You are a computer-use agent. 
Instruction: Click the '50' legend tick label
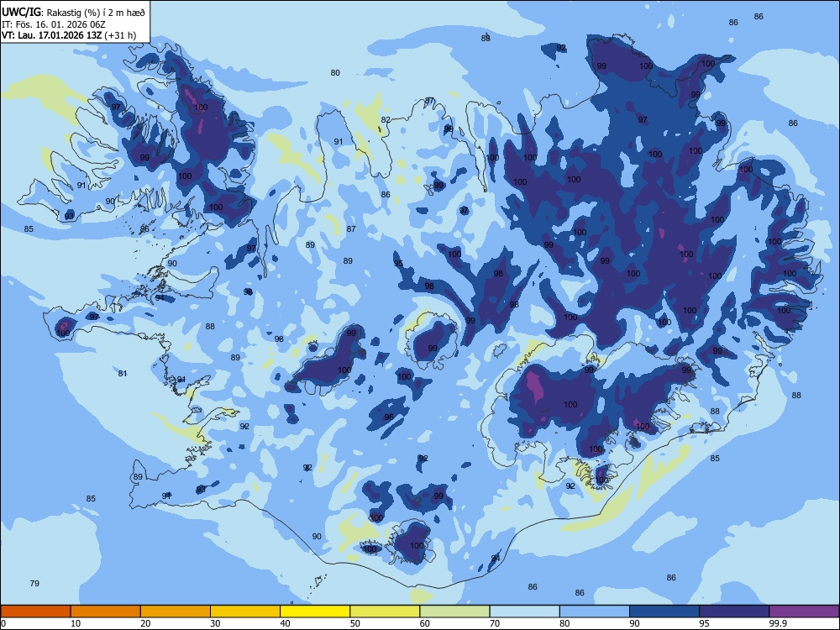(355, 623)
